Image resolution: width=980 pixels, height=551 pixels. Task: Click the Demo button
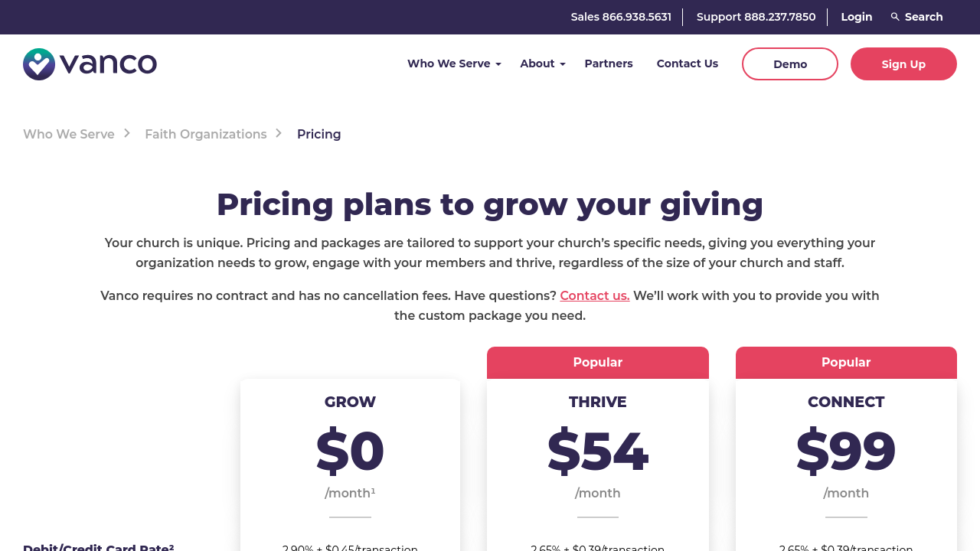[790, 64]
